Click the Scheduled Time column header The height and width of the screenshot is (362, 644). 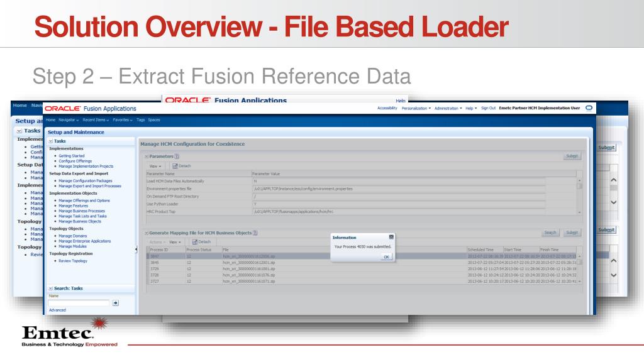tap(485, 250)
